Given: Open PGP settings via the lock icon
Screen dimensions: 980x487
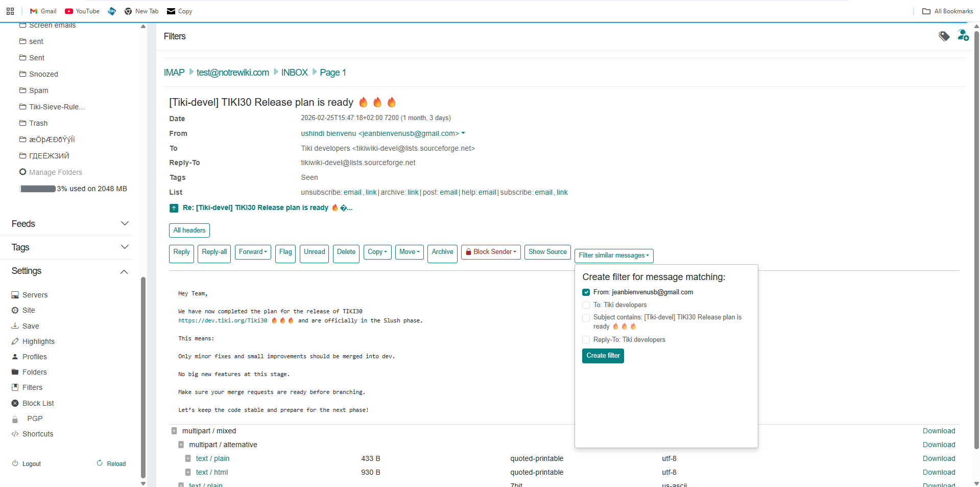Looking at the screenshot, I should [x=15, y=419].
